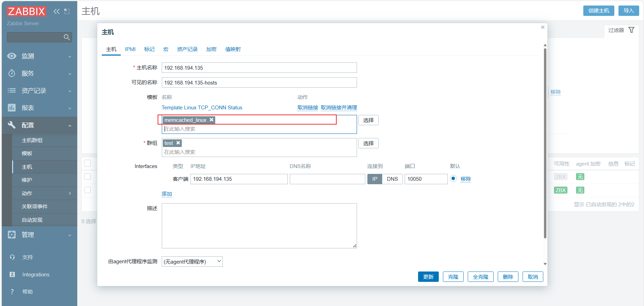
Task: Click the eye icon for 监测
Action: click(x=12, y=56)
